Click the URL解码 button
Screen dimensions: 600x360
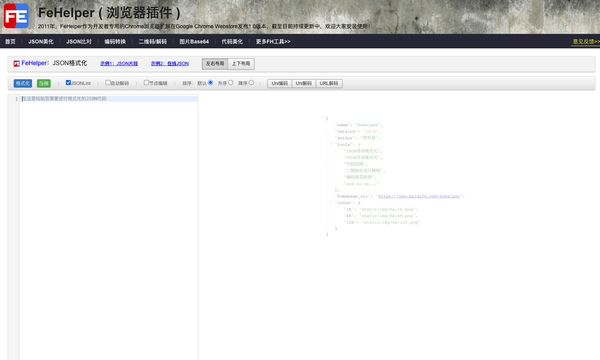tap(329, 83)
